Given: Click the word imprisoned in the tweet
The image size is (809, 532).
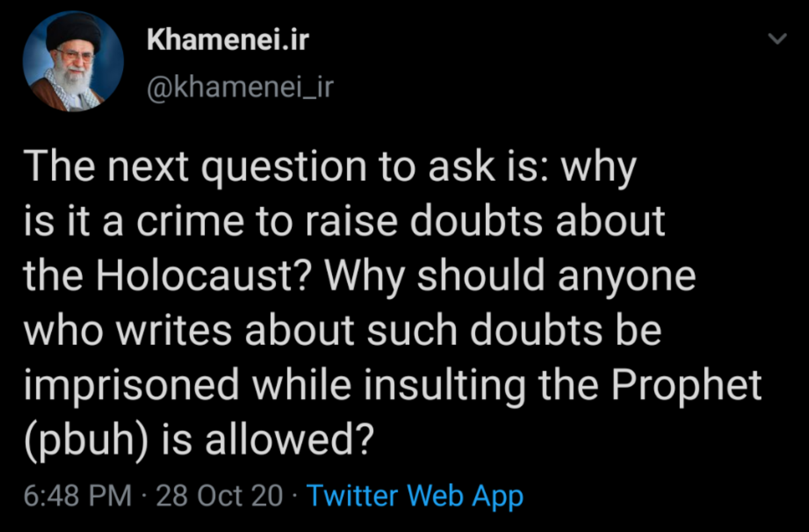Looking at the screenshot, I should pos(132,384).
